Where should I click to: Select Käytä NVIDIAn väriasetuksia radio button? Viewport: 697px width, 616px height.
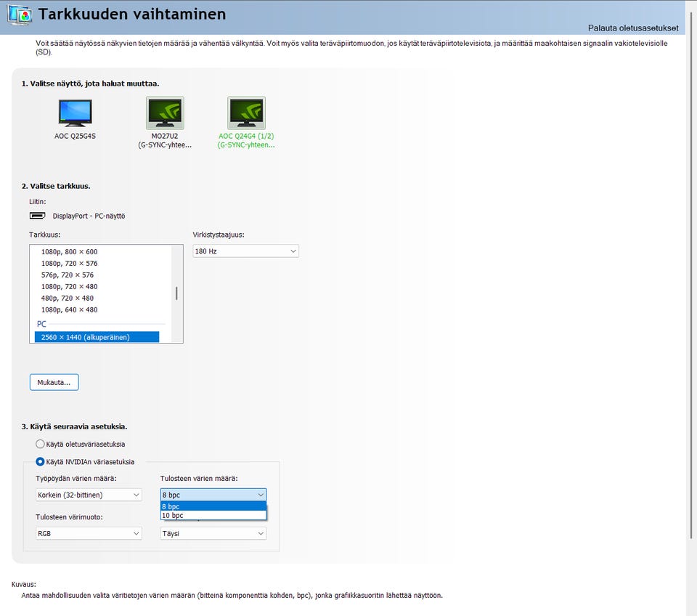40,462
